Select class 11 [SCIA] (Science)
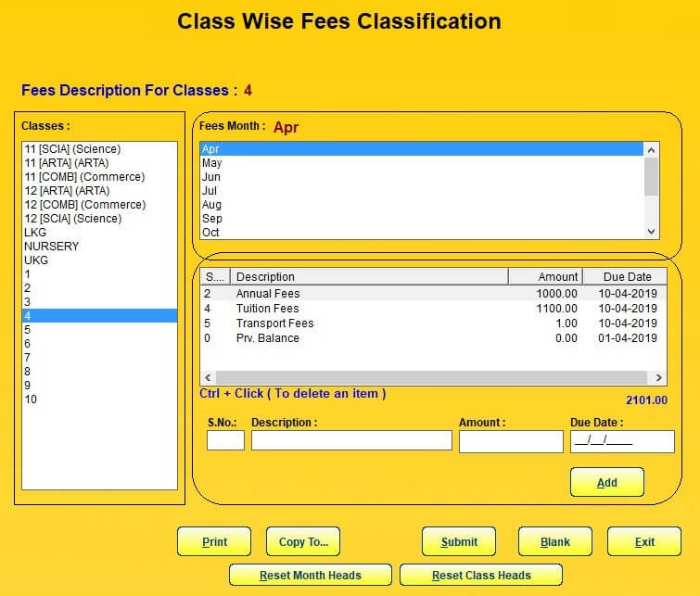 point(99,148)
